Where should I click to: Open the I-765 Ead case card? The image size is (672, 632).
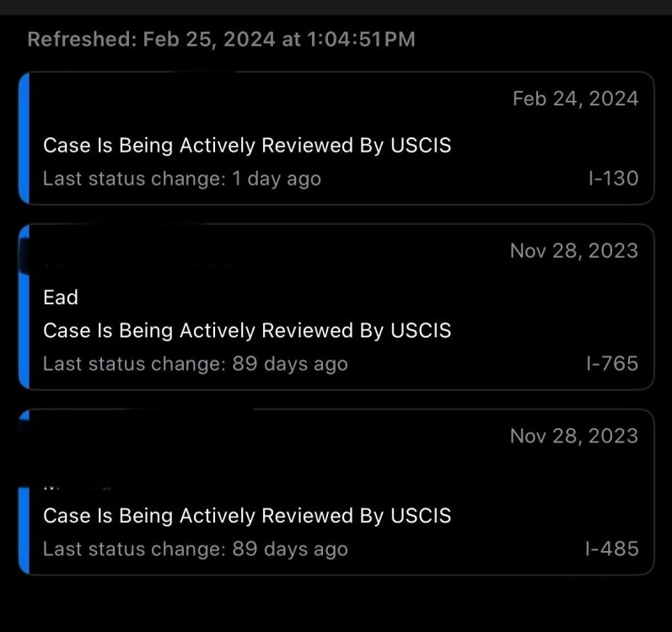336,307
